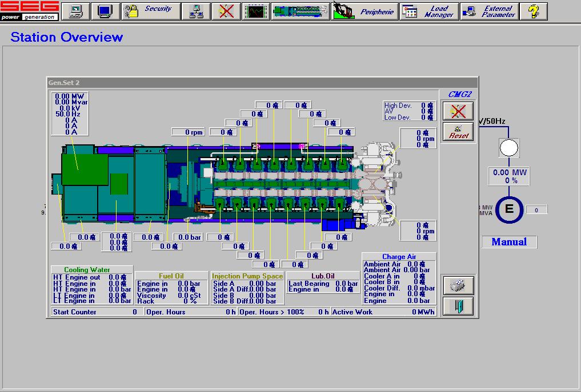Screen dimensions: 581x392
Task: Click the Gen.Set 2 title bar
Action: click(262, 83)
